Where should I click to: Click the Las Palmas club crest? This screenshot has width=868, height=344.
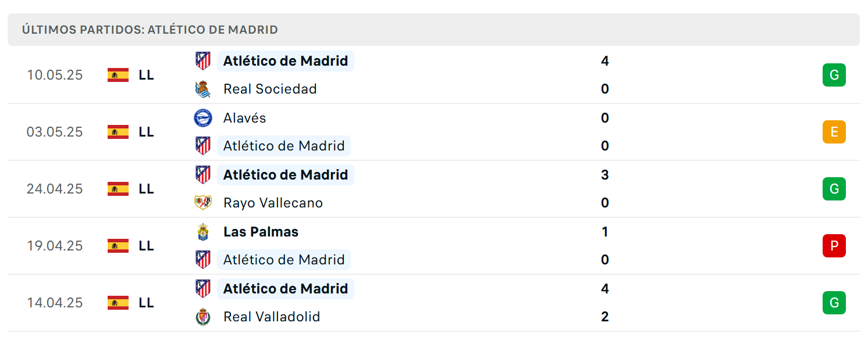pos(202,232)
